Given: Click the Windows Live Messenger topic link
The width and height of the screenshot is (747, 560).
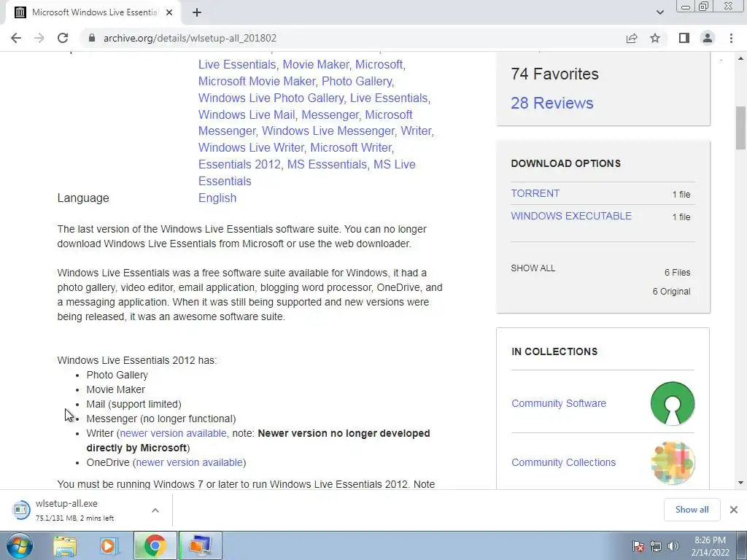Looking at the screenshot, I should [x=328, y=131].
